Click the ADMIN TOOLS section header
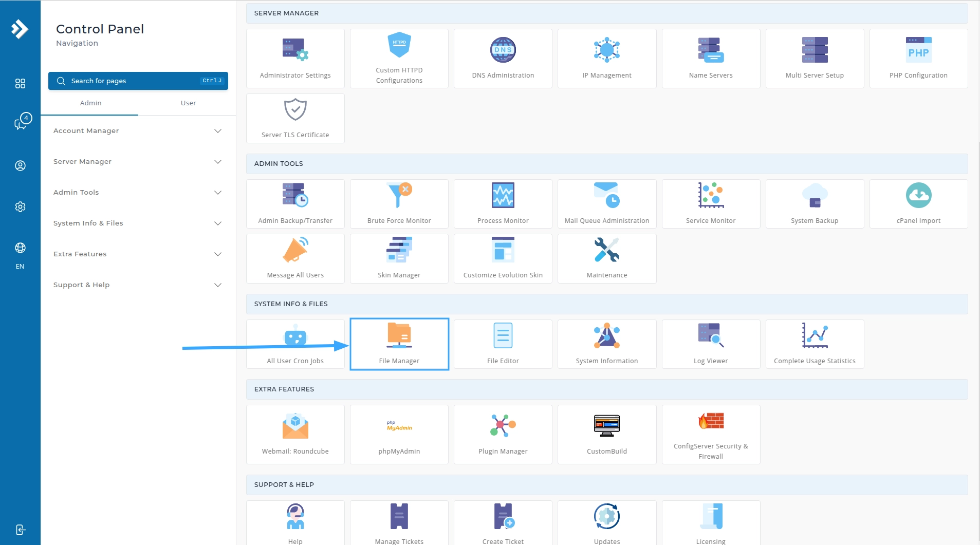 607,164
